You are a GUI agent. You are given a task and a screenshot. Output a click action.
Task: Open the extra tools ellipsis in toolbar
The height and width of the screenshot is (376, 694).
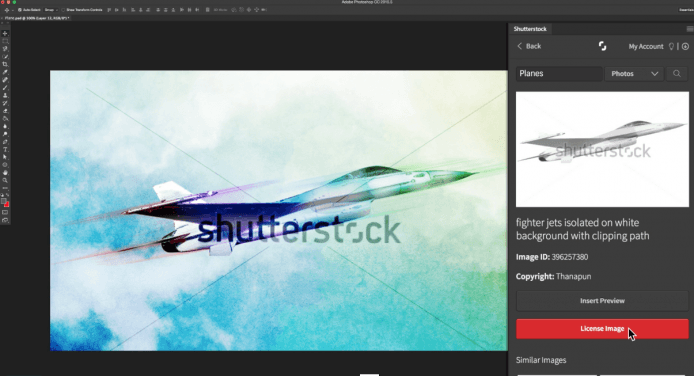pyautogui.click(x=5, y=188)
